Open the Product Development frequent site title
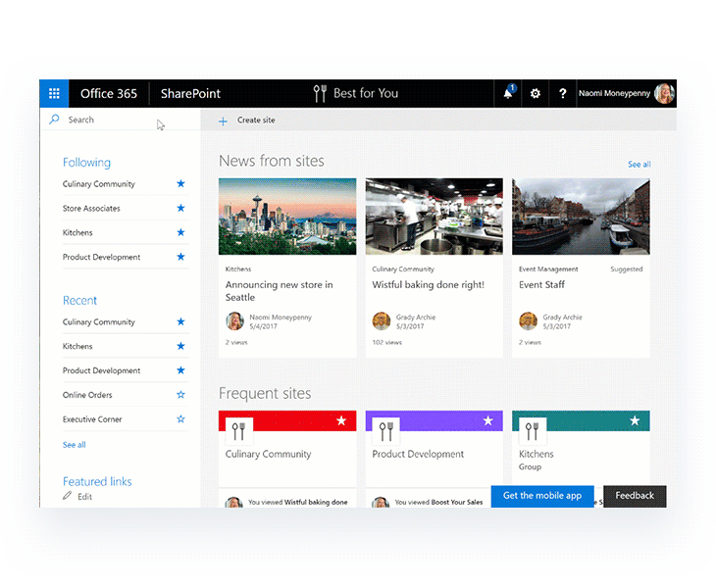Screen dimensions: 716x588 (418, 455)
